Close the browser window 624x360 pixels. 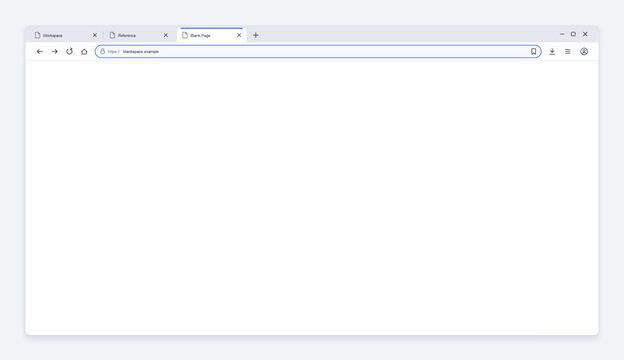(585, 34)
